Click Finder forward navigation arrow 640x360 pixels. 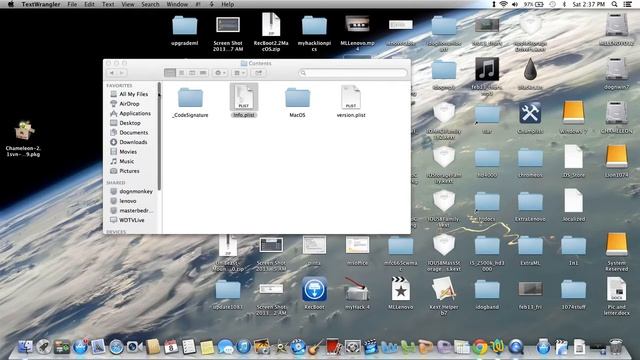122,73
